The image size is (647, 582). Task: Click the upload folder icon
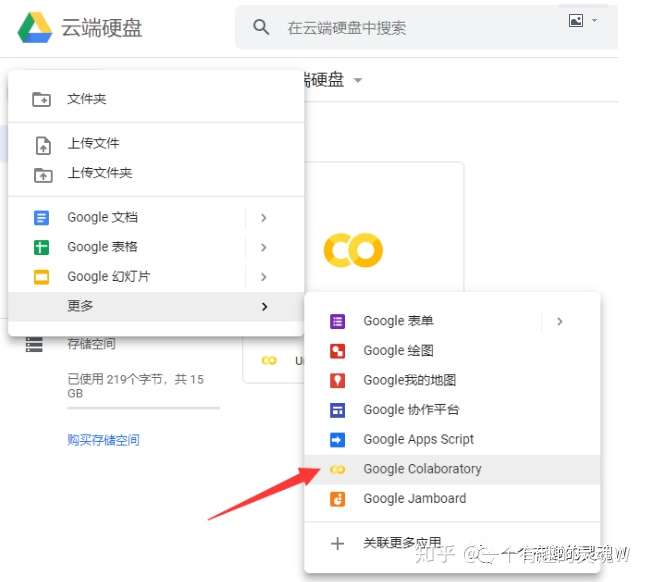(x=43, y=175)
